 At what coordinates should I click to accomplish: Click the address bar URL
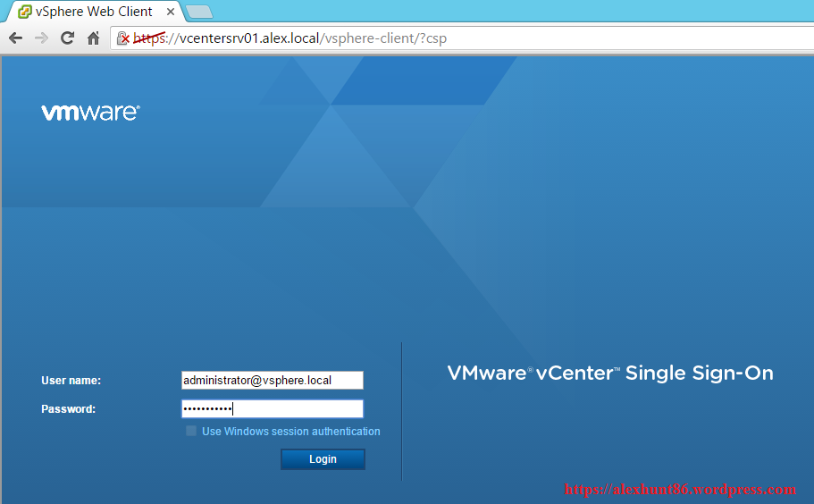(x=290, y=38)
